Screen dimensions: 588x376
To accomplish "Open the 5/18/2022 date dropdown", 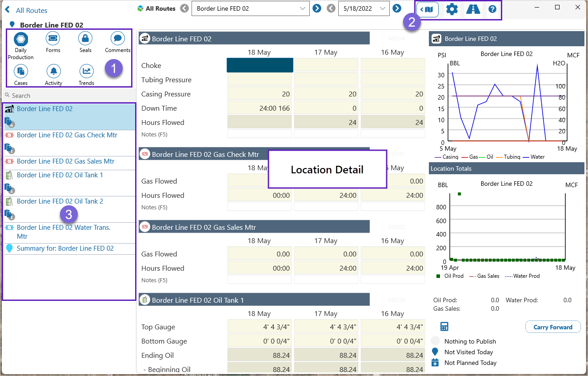I will 382,8.
